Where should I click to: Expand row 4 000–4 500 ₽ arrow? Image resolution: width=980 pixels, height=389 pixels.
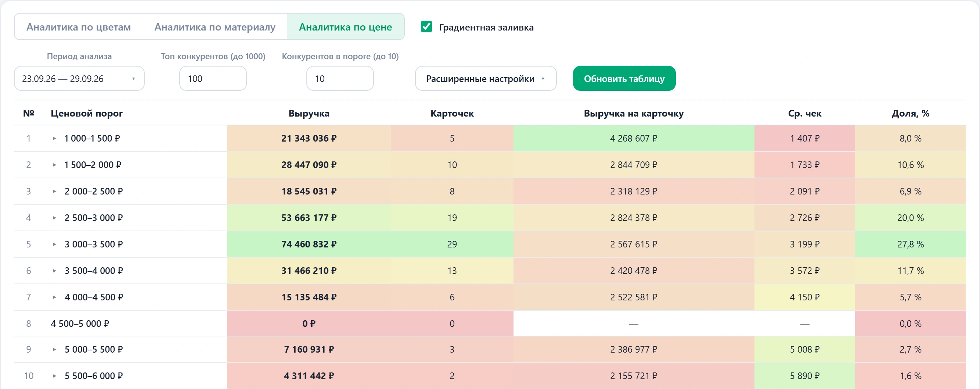click(x=54, y=297)
